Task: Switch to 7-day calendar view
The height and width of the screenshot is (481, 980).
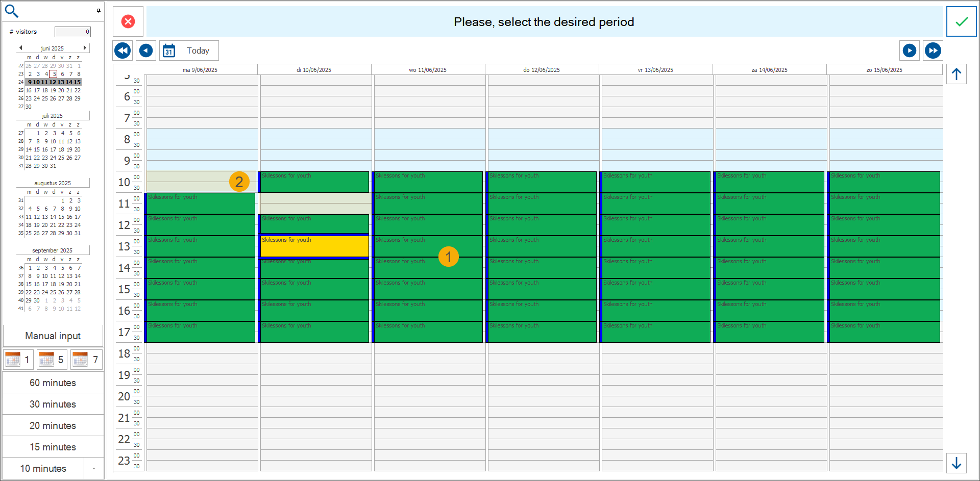Action: pos(86,360)
